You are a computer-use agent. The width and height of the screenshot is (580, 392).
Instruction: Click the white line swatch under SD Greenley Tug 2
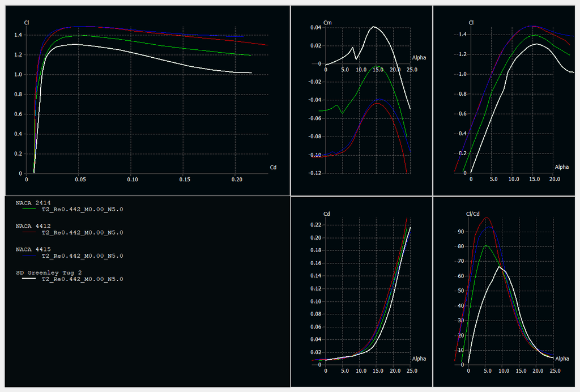28,279
